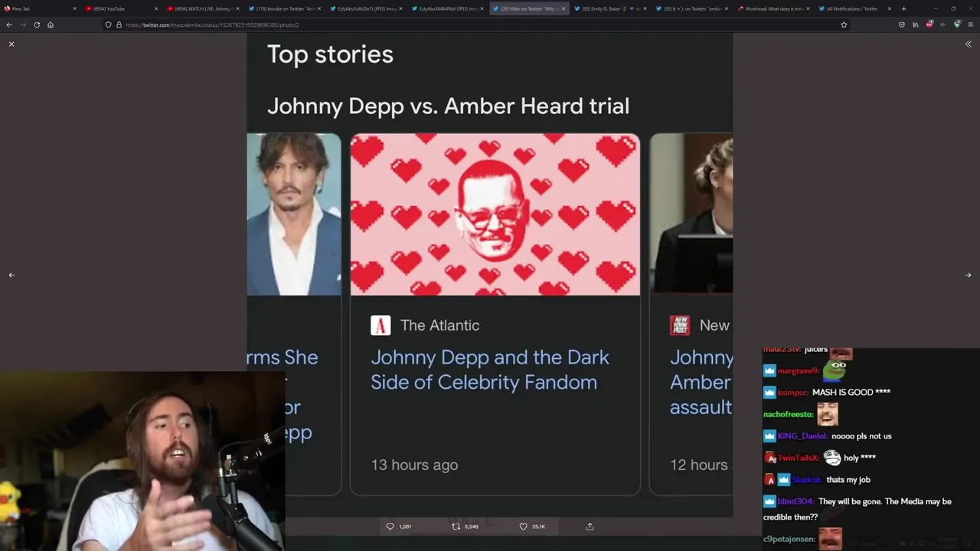The height and width of the screenshot is (551, 980).
Task: Switch to the Emily D. Baker tab
Action: coord(610,8)
